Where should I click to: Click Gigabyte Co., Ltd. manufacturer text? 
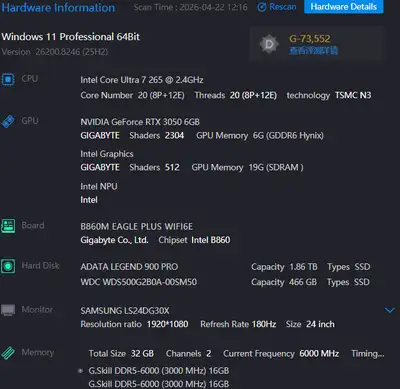114,240
